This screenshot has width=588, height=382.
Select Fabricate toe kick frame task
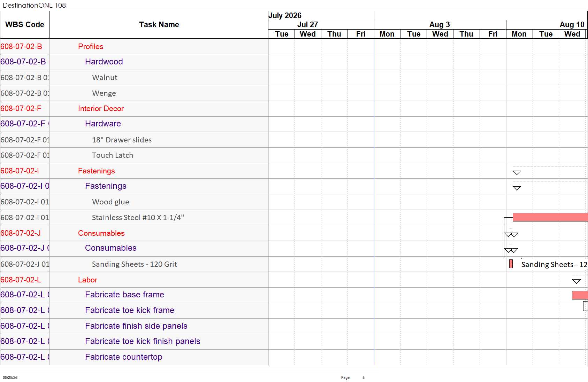129,310
